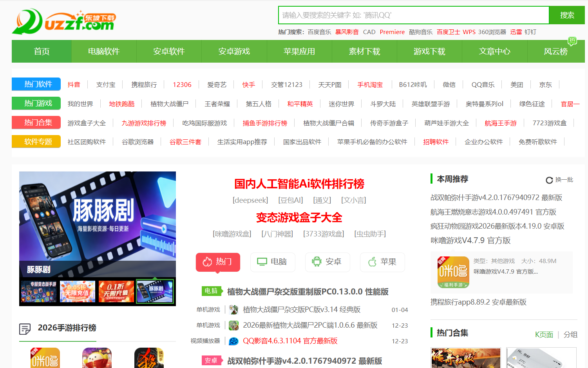Click the uzzf.com site logo
588x368 pixels.
click(64, 22)
